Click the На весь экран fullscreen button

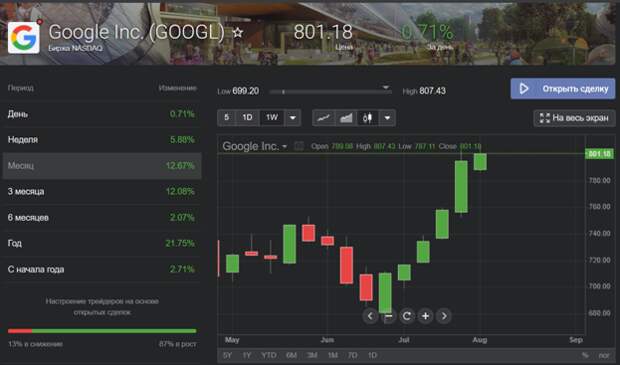[x=574, y=118]
